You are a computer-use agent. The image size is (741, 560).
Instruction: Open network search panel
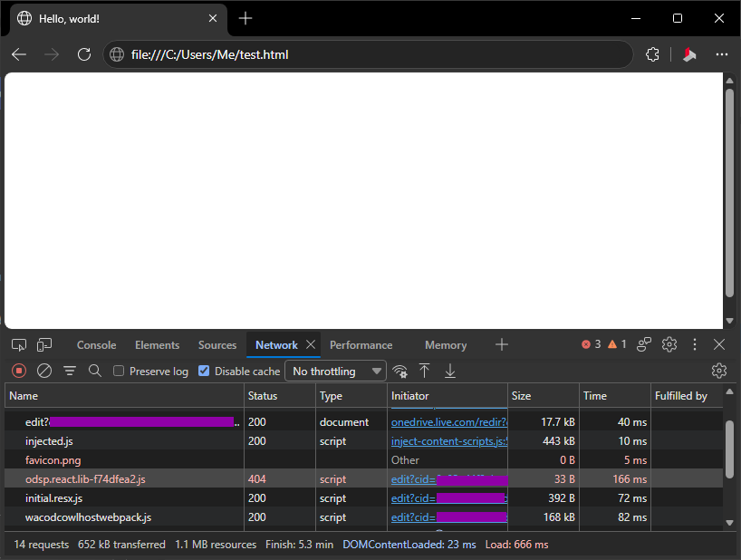click(95, 371)
